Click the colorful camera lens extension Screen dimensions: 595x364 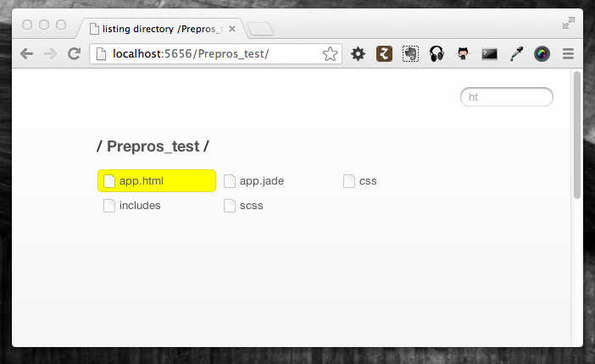point(542,54)
